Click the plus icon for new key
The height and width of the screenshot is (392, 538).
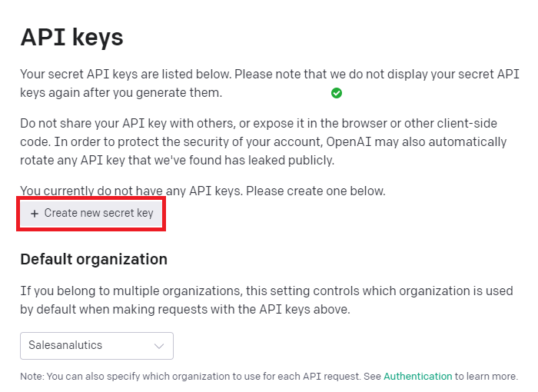35,214
